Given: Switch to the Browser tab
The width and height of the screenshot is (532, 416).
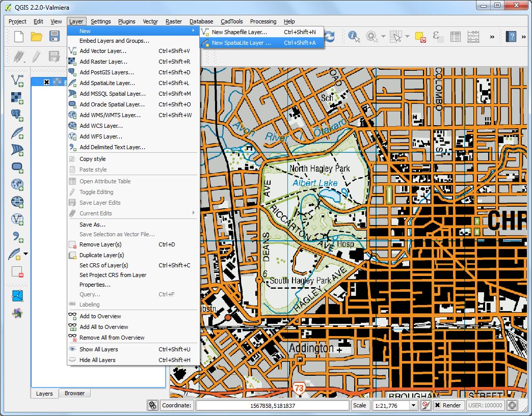Looking at the screenshot, I should pos(74,393).
